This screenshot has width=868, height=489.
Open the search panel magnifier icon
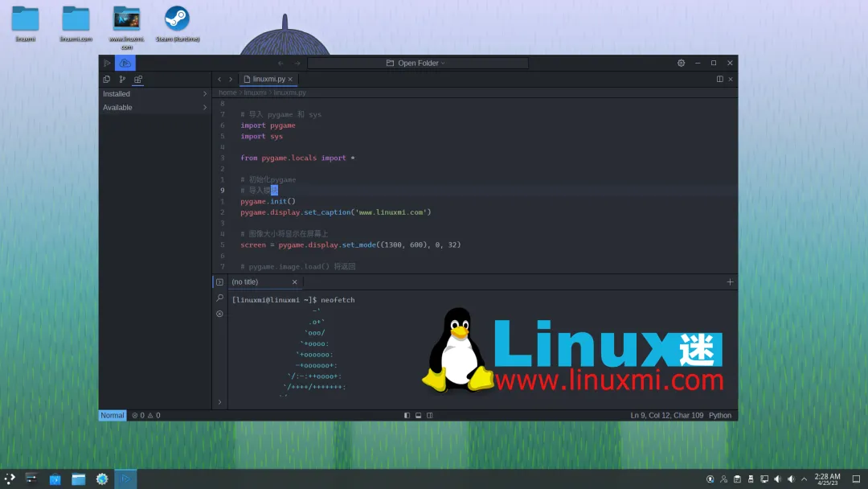219,298
